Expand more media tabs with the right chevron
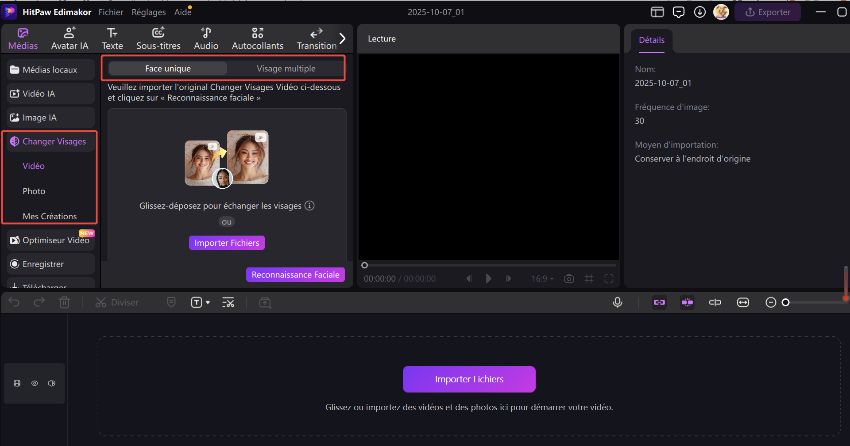The width and height of the screenshot is (850, 446). pyautogui.click(x=342, y=38)
